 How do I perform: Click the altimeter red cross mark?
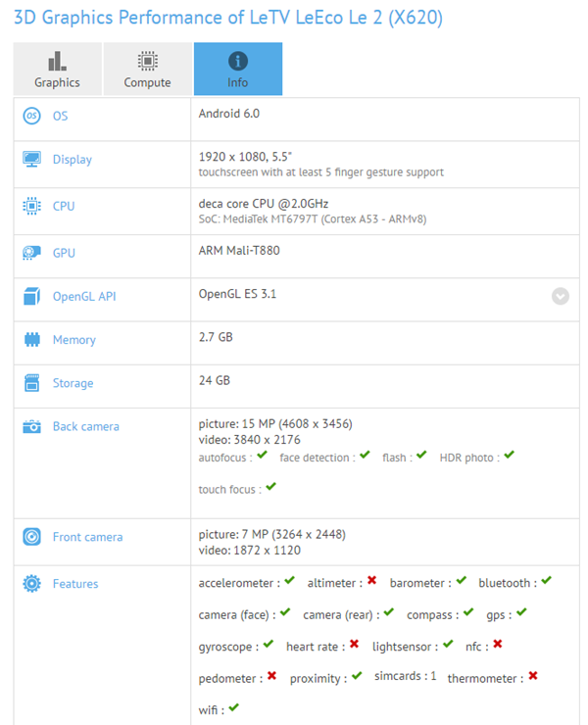tap(372, 580)
